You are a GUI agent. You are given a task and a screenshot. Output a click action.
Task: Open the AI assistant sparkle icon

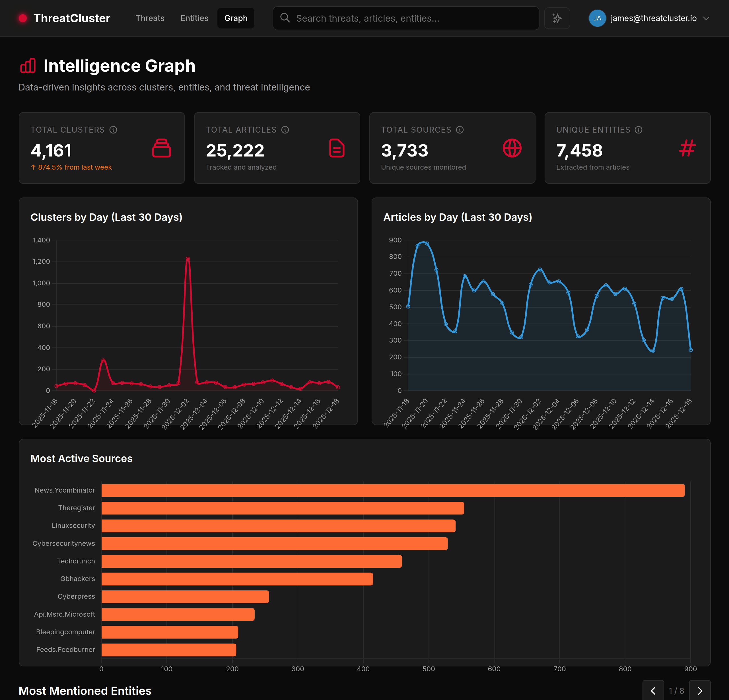pyautogui.click(x=557, y=18)
